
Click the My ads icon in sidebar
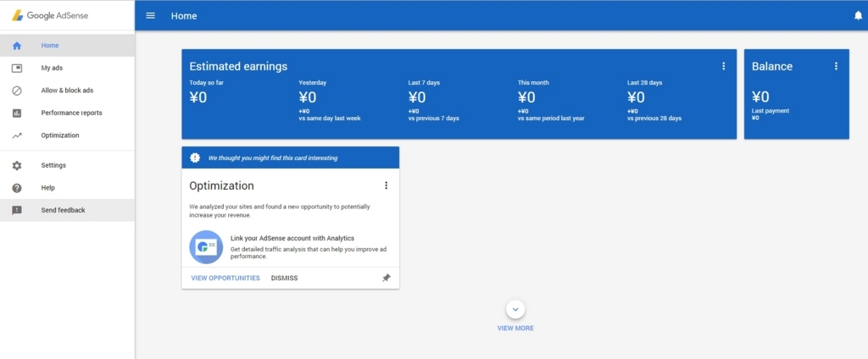[x=17, y=68]
